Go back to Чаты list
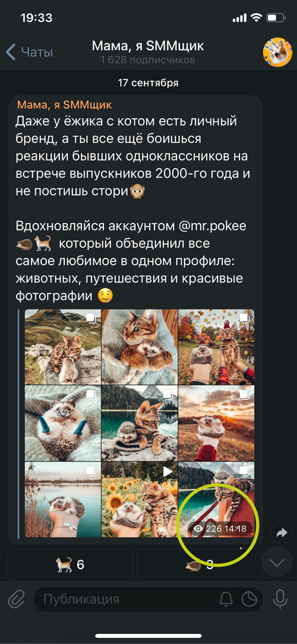 [30, 52]
